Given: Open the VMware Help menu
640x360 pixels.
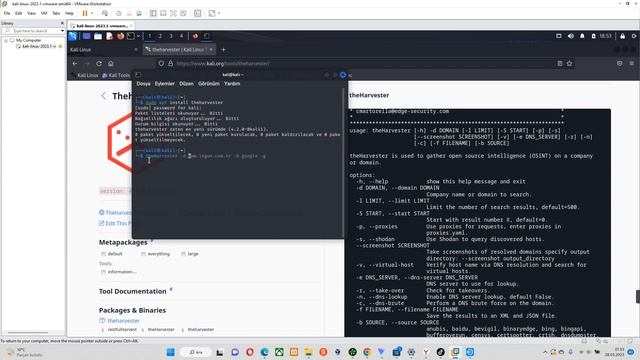Looking at the screenshot, I should point(69,13).
